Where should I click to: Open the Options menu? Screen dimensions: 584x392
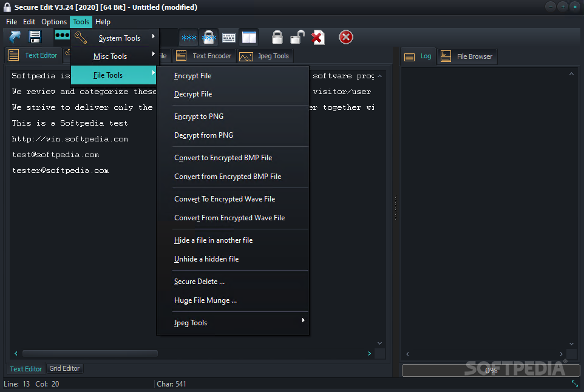[54, 22]
